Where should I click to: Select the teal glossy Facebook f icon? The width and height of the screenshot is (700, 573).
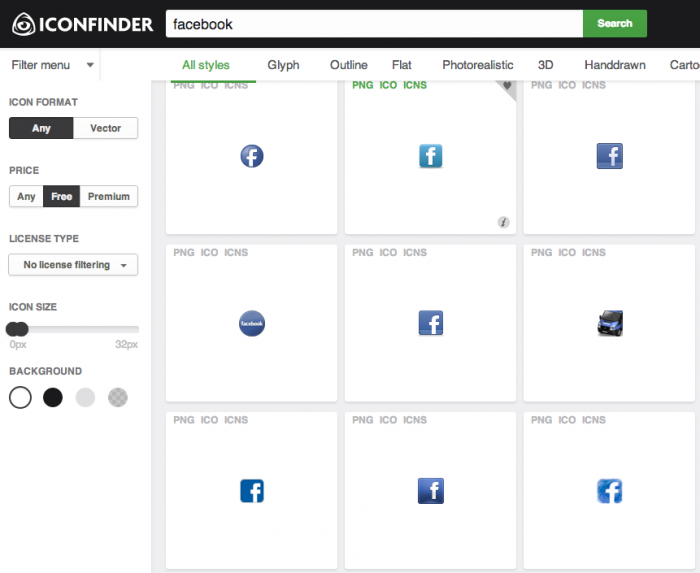coord(430,156)
